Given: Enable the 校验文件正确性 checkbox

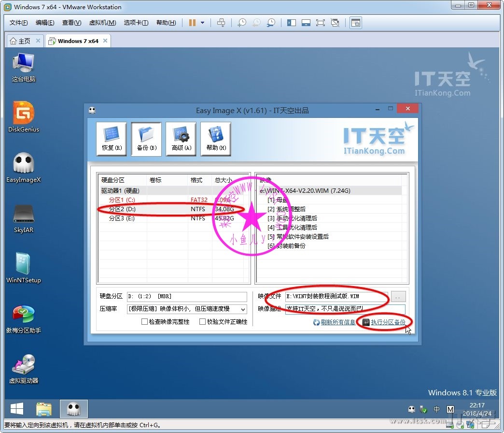Looking at the screenshot, I should (x=202, y=322).
